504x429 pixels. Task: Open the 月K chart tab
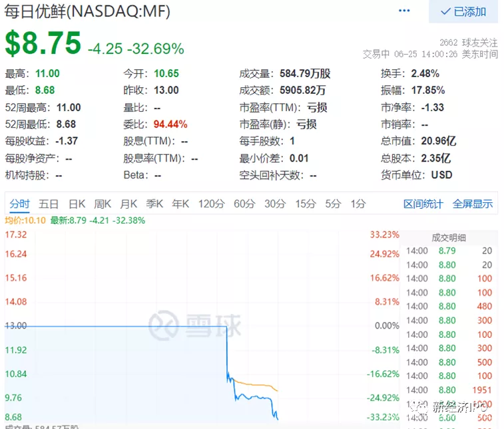[x=128, y=204]
